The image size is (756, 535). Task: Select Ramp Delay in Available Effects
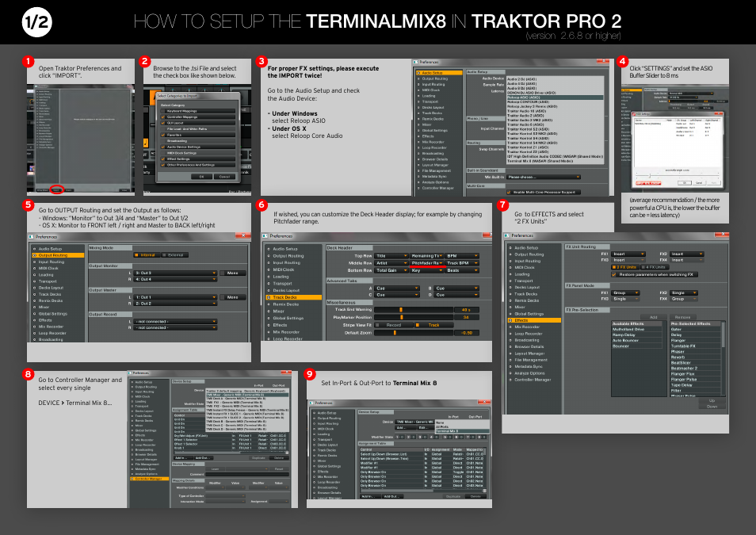coord(637,334)
